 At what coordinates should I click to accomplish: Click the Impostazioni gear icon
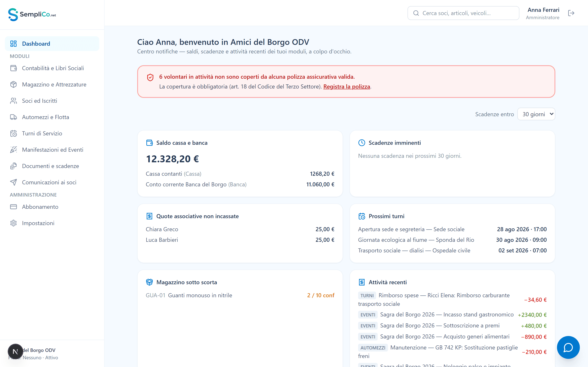coord(13,223)
